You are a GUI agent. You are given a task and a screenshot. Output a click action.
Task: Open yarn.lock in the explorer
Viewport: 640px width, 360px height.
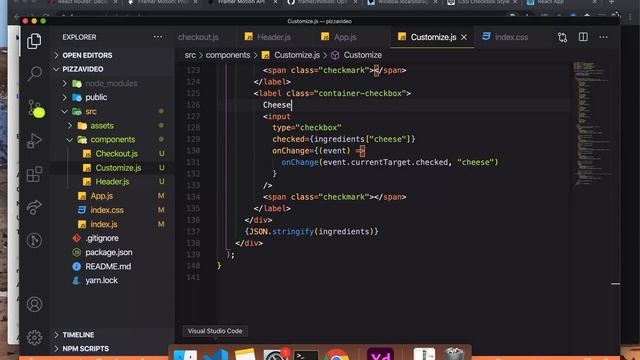tap(101, 280)
